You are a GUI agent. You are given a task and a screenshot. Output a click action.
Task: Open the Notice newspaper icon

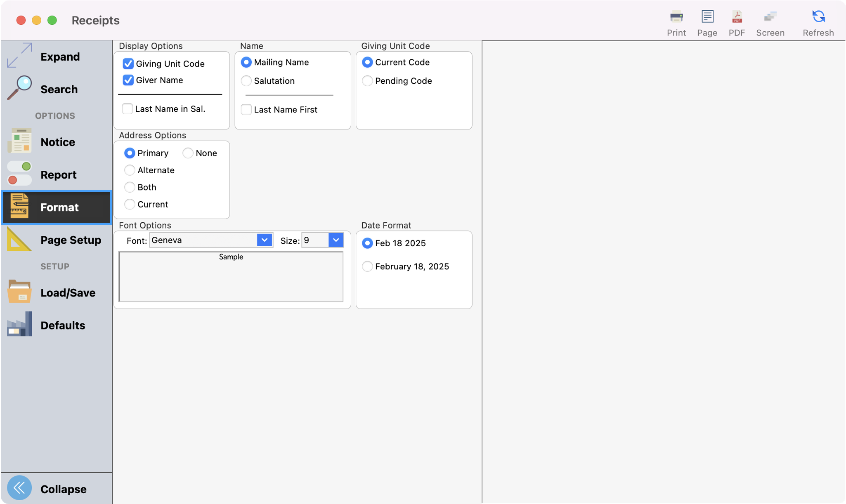19,141
